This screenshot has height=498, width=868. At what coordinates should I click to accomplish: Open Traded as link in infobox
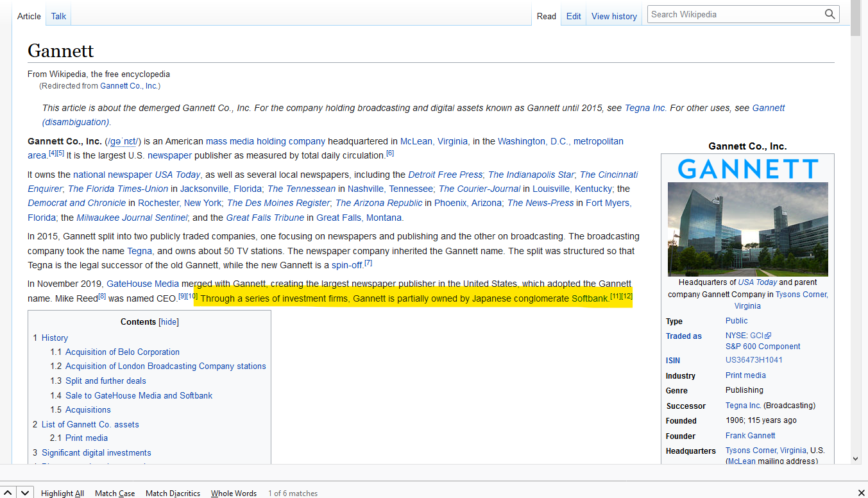[684, 336]
